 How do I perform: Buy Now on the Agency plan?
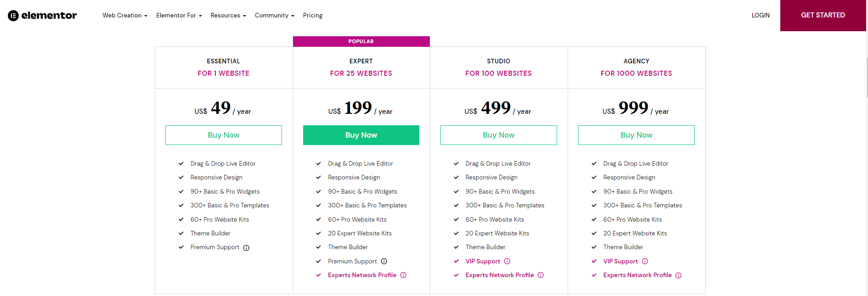[x=636, y=135]
